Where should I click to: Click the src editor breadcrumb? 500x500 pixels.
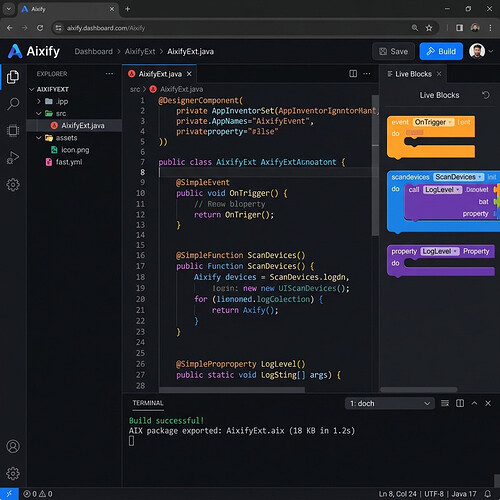[135, 89]
